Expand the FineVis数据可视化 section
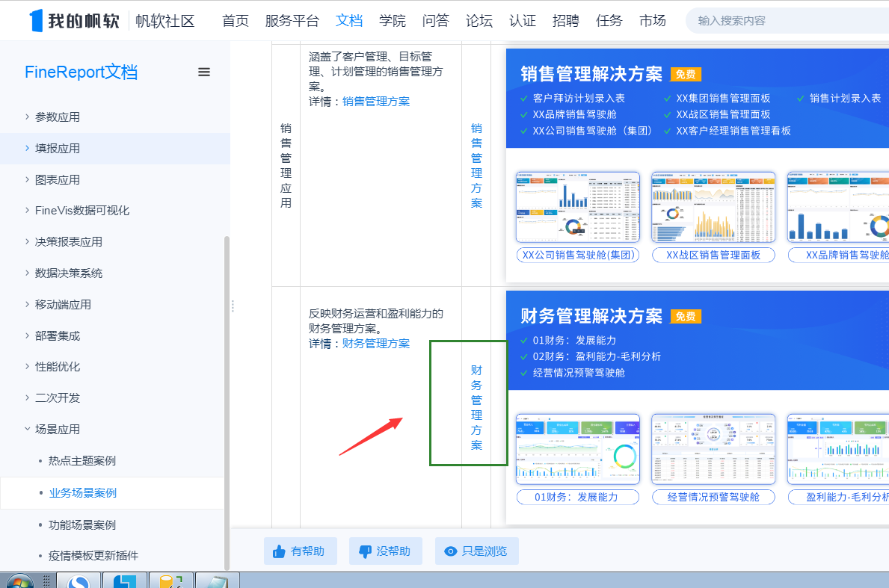The width and height of the screenshot is (889, 588). click(x=114, y=211)
